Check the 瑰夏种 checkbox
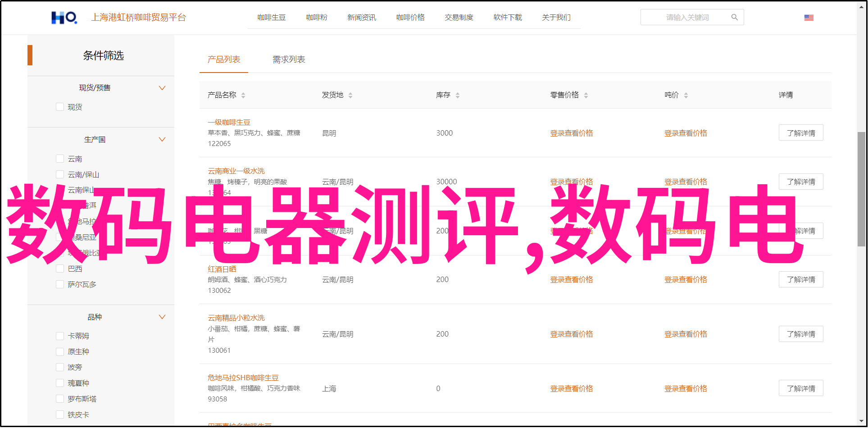 (x=60, y=383)
